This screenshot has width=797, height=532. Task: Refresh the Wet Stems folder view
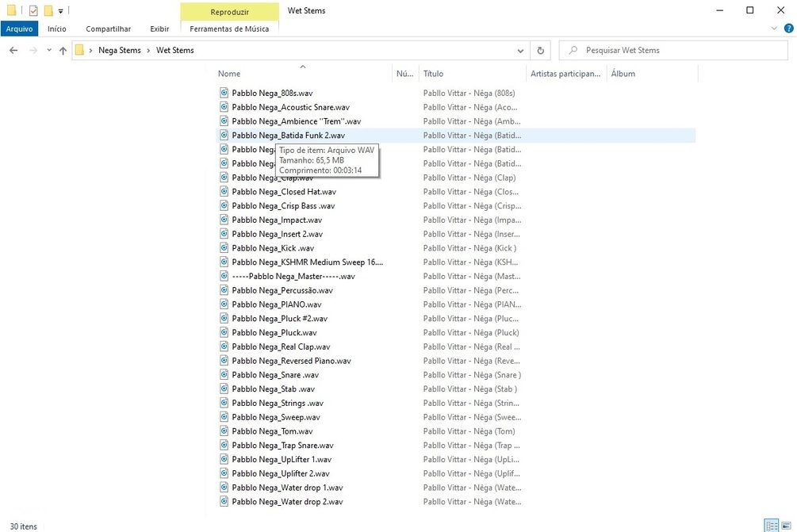point(540,50)
